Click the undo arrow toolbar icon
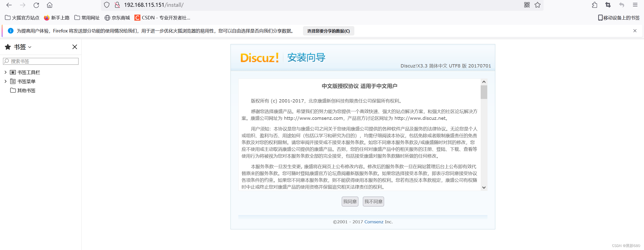This screenshot has height=250, width=644. (x=622, y=5)
